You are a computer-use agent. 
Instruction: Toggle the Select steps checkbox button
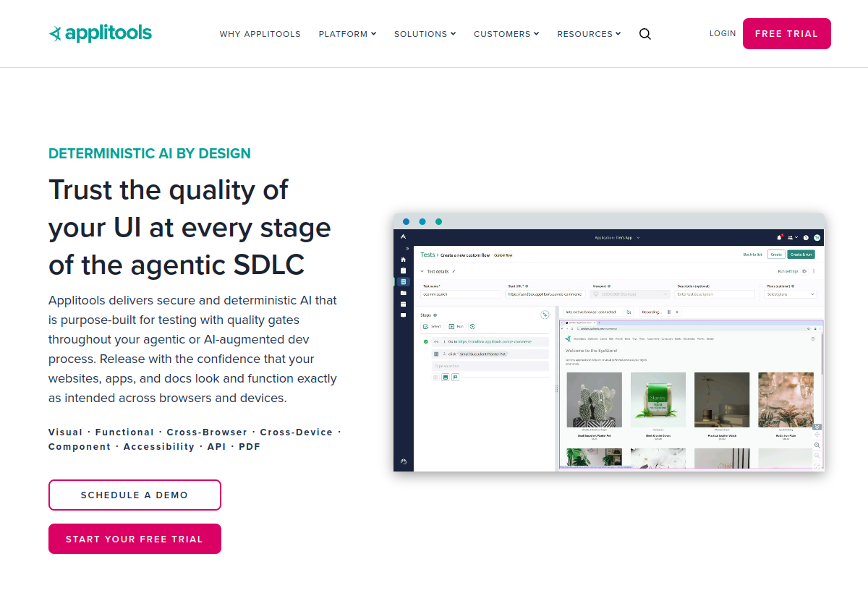(x=432, y=326)
